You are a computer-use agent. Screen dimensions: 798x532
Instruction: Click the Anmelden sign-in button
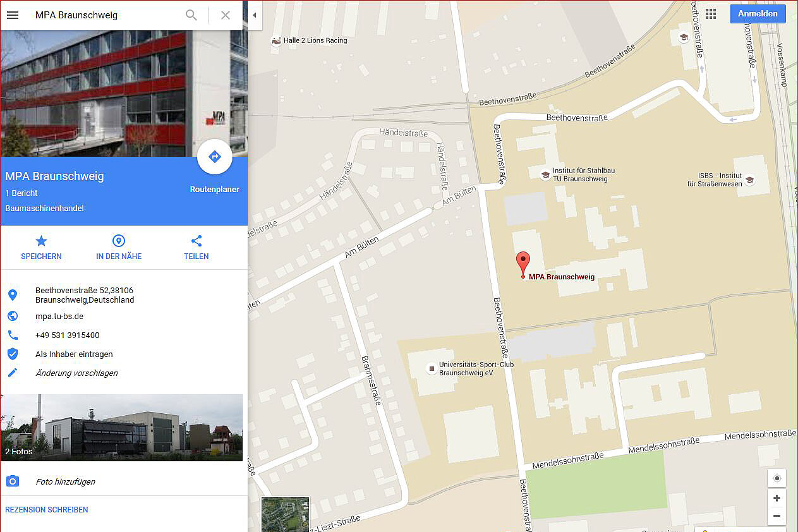tap(758, 14)
